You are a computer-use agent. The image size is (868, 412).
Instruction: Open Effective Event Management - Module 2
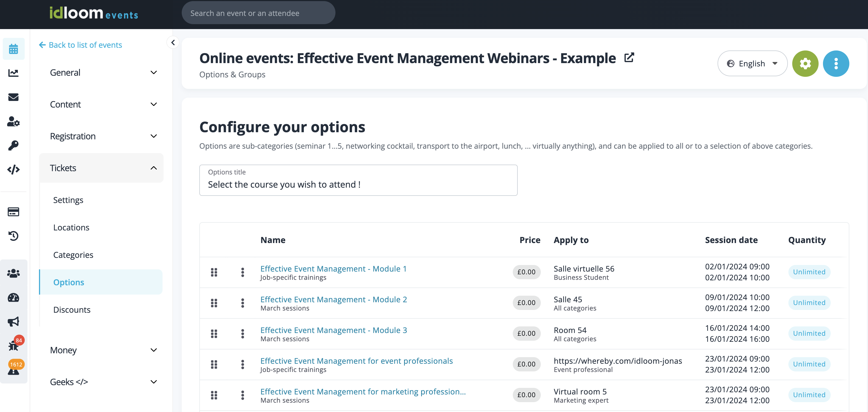pos(333,299)
